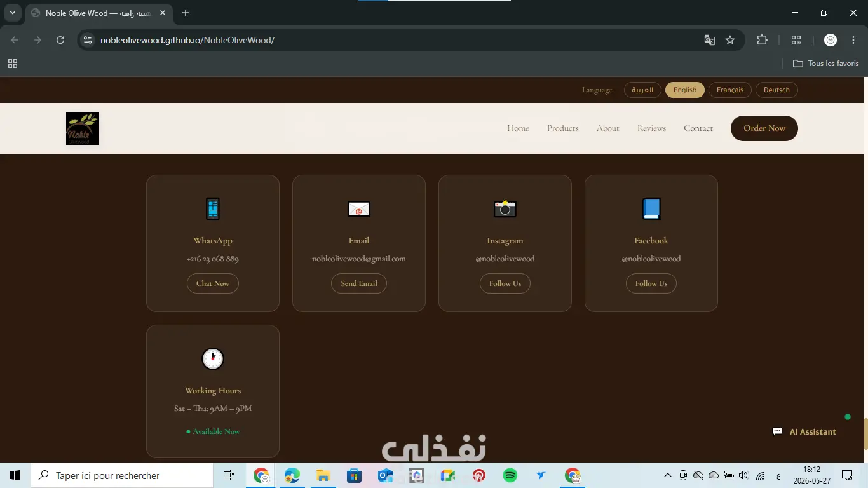Click the Working Hours clock icon
The image size is (868, 488).
coord(213,358)
